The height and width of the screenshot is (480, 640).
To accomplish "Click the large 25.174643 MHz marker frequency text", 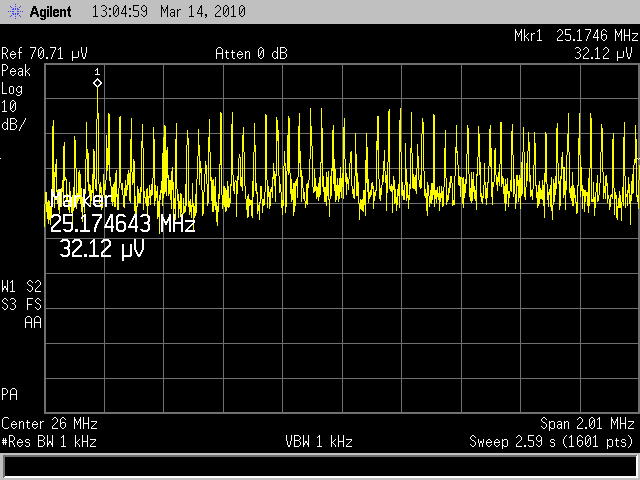I will pyautogui.click(x=122, y=225).
